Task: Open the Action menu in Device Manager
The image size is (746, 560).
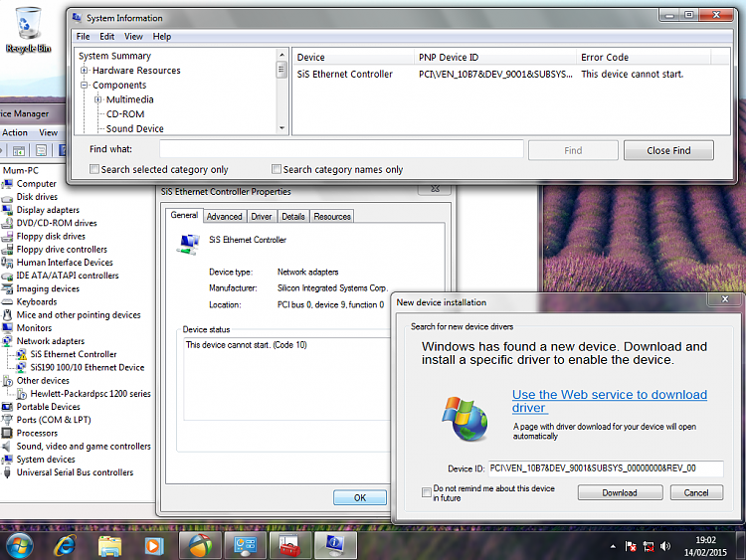Action: 15,132
